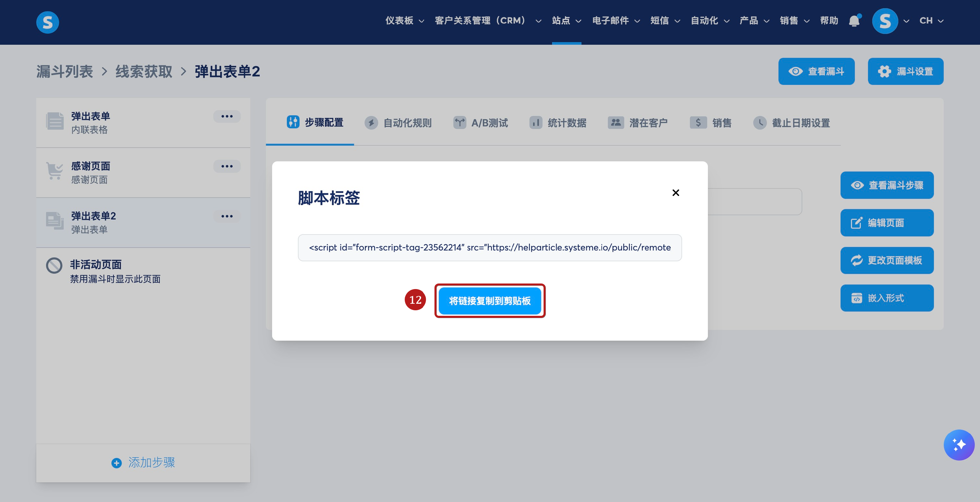Open the CH language dropdown
Viewport: 980px width, 502px height.
click(931, 21)
